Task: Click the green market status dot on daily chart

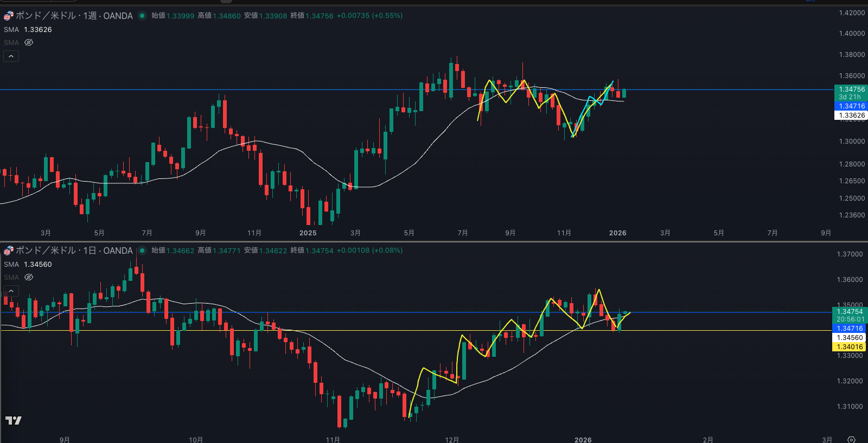Action: [142, 251]
